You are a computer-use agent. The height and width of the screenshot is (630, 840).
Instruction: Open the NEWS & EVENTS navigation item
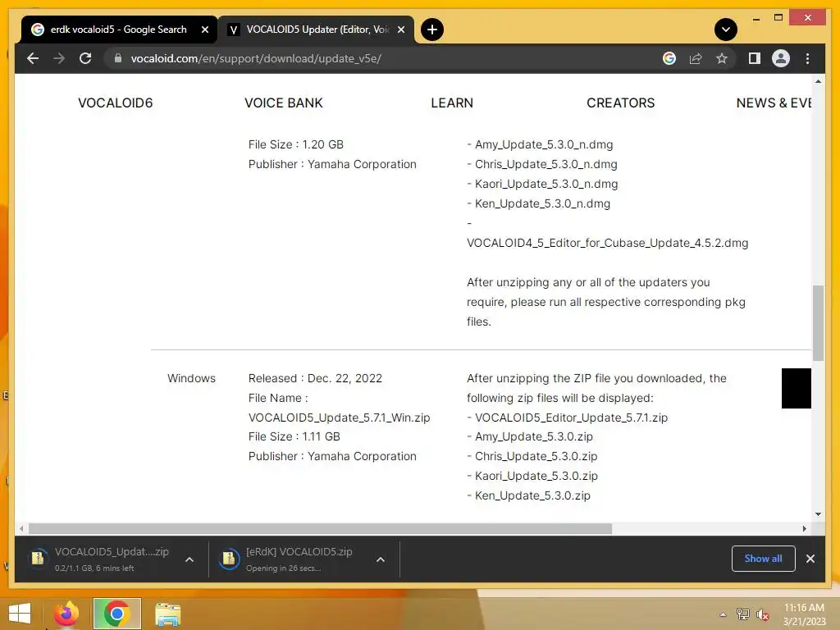point(774,103)
